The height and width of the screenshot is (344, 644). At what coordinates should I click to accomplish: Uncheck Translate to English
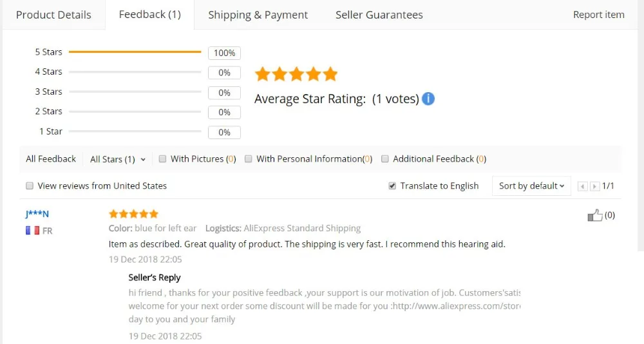click(x=392, y=186)
